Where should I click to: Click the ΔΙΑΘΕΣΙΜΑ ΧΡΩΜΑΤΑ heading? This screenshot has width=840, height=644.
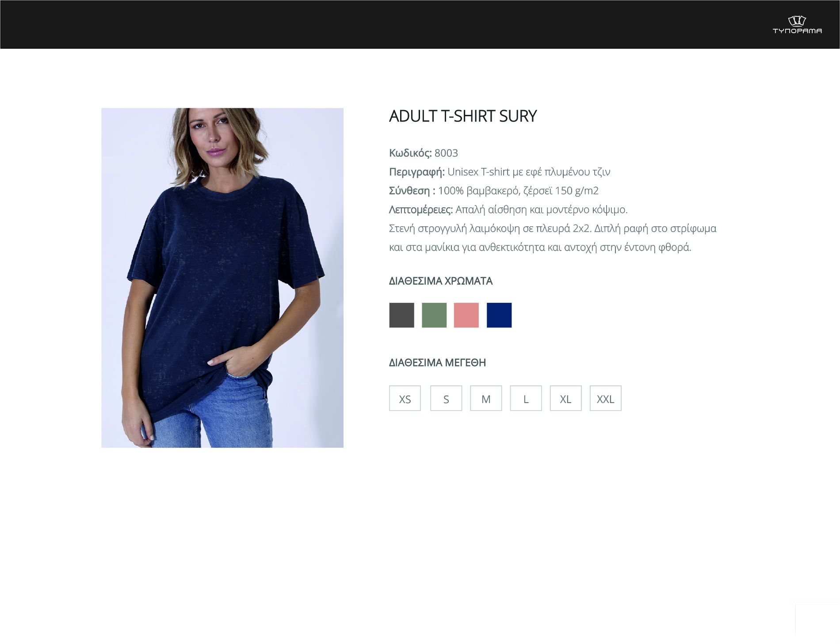point(441,281)
